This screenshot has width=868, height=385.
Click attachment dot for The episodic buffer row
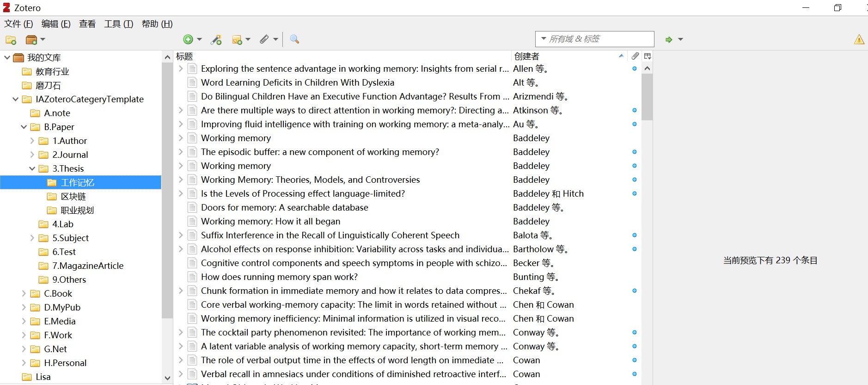coord(635,152)
